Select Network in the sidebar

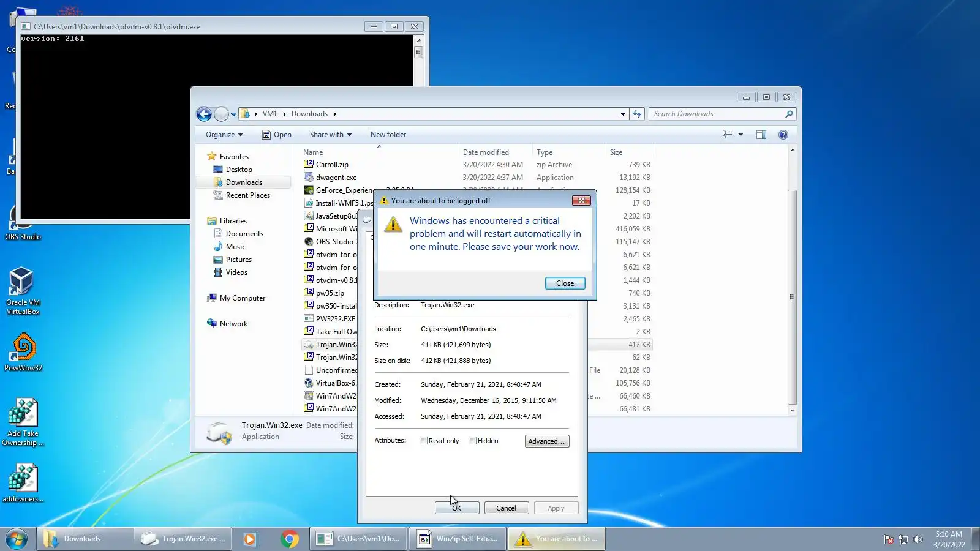click(233, 324)
